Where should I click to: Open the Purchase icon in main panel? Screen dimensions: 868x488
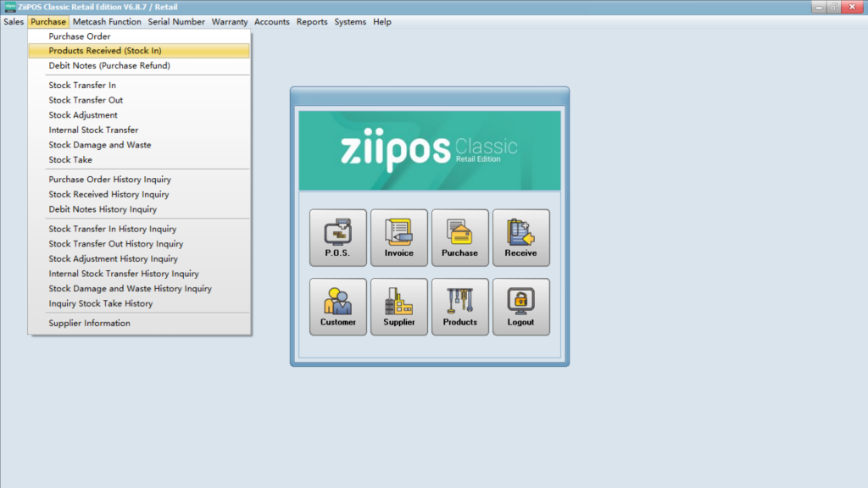[459, 237]
